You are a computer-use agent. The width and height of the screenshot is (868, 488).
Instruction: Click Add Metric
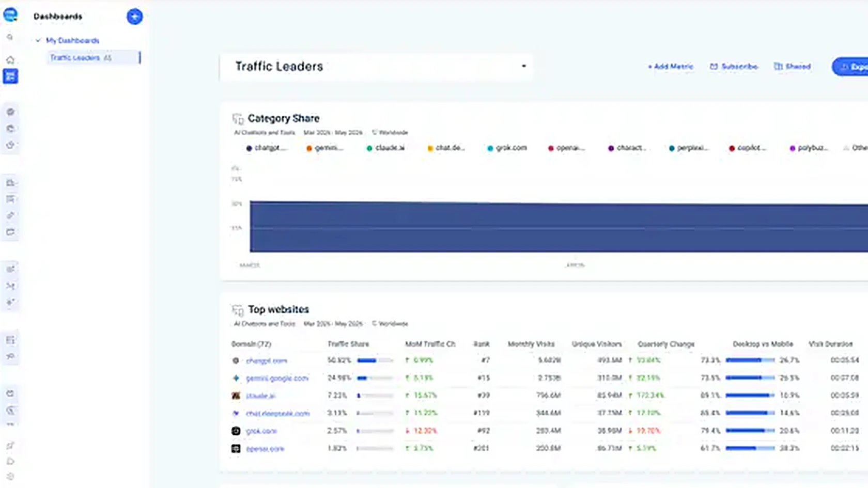pyautogui.click(x=670, y=67)
